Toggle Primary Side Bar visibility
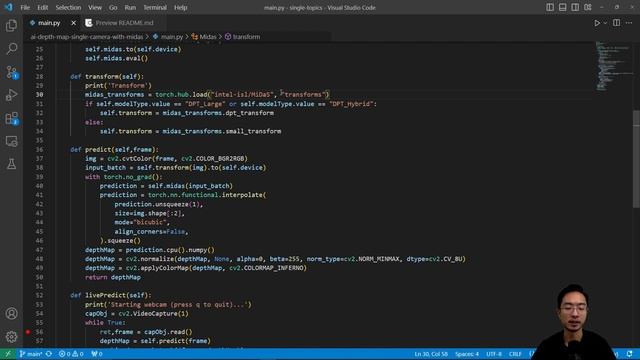 [x=550, y=7]
